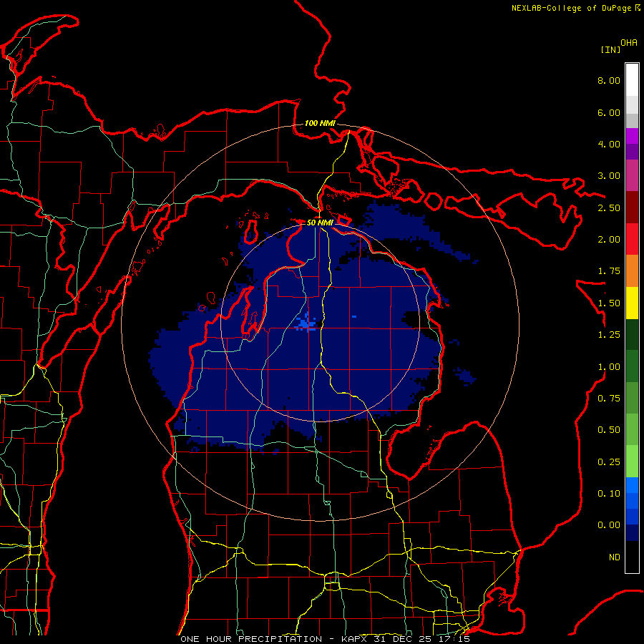Pick the dark red legend swatch
Image resolution: width=644 pixels, height=644 pixels.
(632, 208)
